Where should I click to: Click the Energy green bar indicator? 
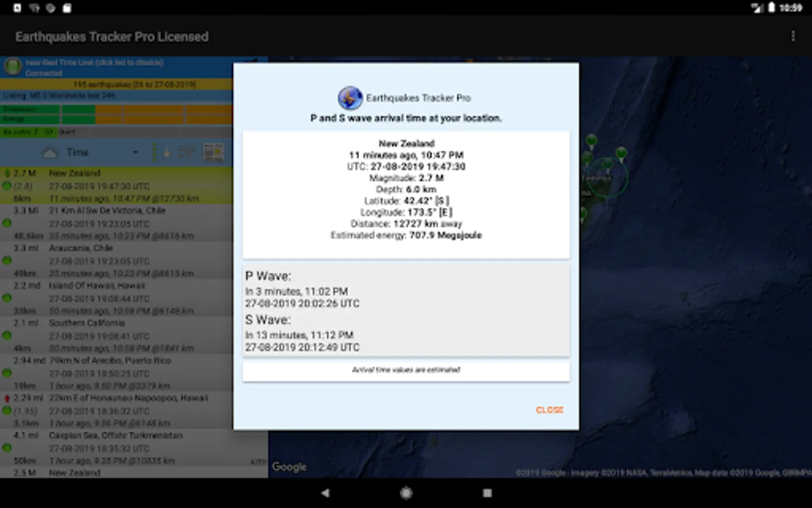click(47, 119)
